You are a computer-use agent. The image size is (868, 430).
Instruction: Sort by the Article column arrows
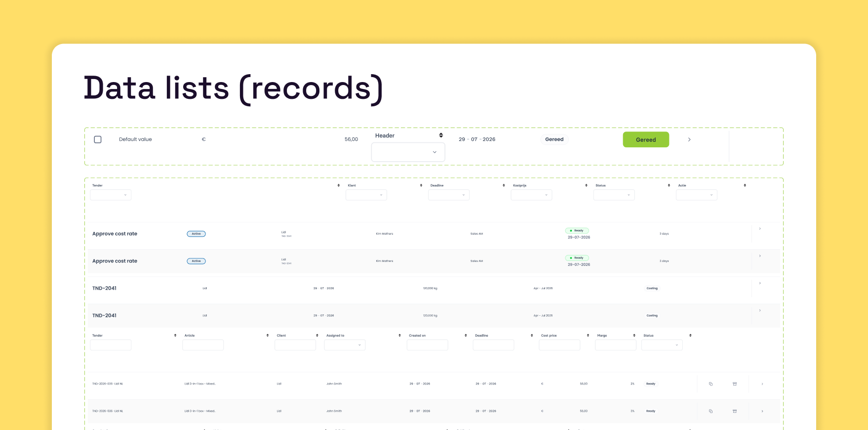point(268,336)
